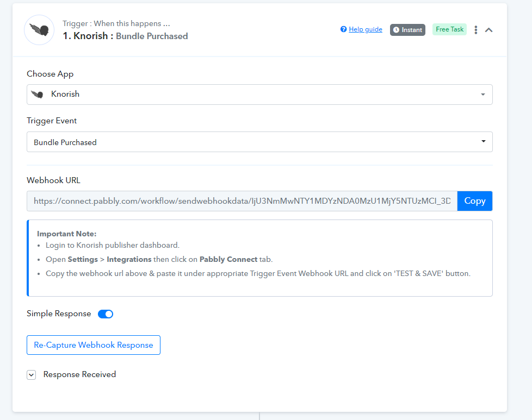Click the 'Webhook URL' label
Screen dimensions: 532x420
pyautogui.click(x=54, y=180)
